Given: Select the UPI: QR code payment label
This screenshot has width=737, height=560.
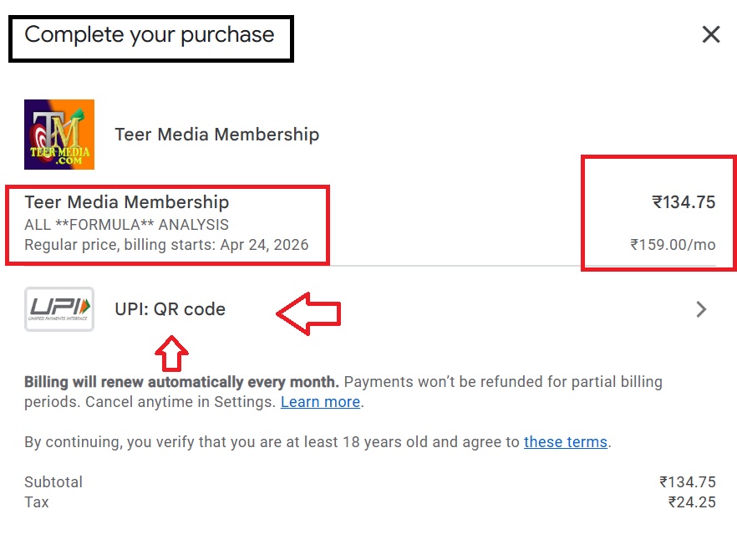Looking at the screenshot, I should (x=170, y=309).
